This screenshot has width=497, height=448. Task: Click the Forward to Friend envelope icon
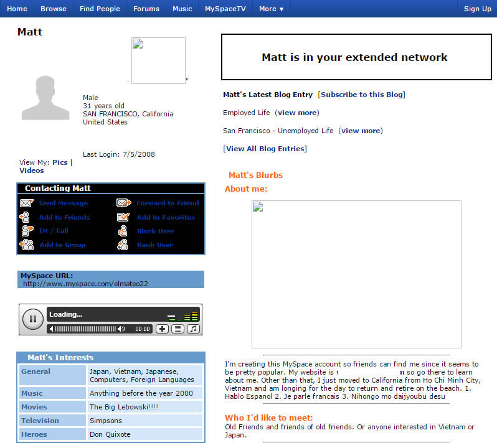click(123, 203)
